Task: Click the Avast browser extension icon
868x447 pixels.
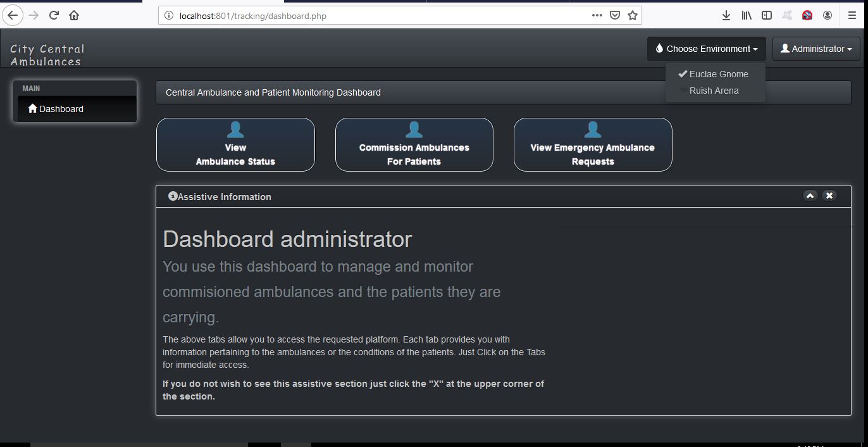Action: (x=786, y=15)
